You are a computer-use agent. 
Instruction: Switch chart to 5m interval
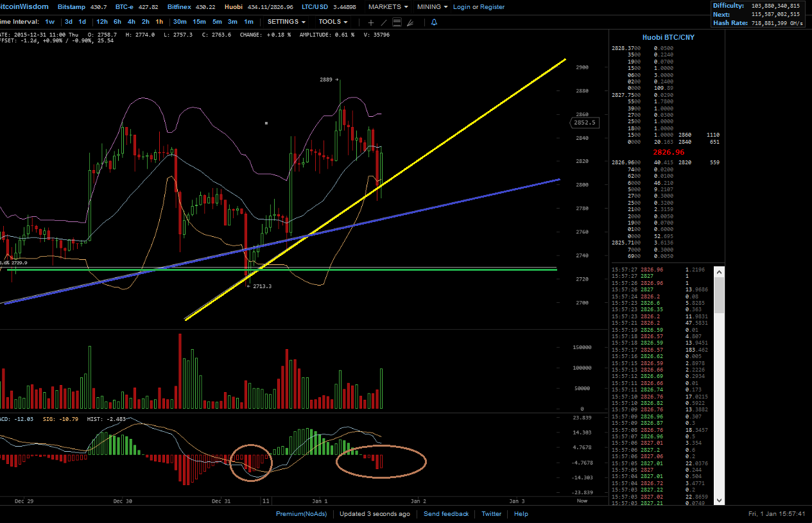216,22
